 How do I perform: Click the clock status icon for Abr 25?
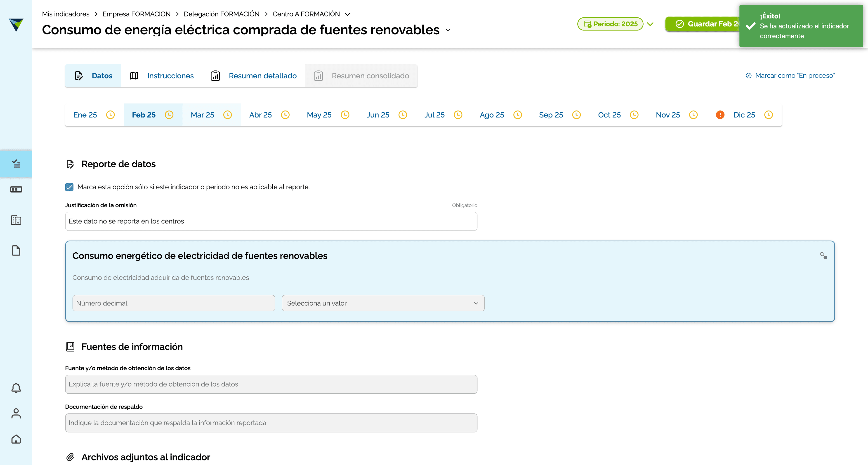pyautogui.click(x=285, y=115)
